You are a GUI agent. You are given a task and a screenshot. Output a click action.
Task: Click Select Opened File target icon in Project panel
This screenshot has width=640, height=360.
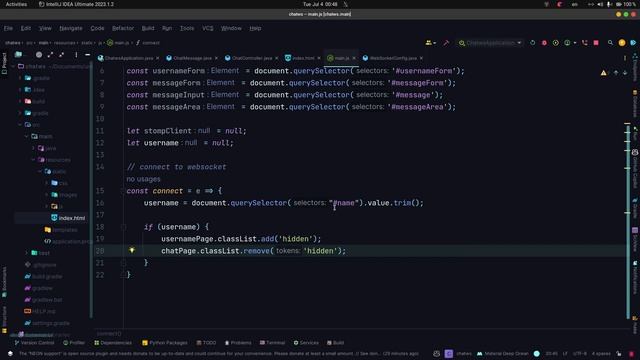(39, 54)
